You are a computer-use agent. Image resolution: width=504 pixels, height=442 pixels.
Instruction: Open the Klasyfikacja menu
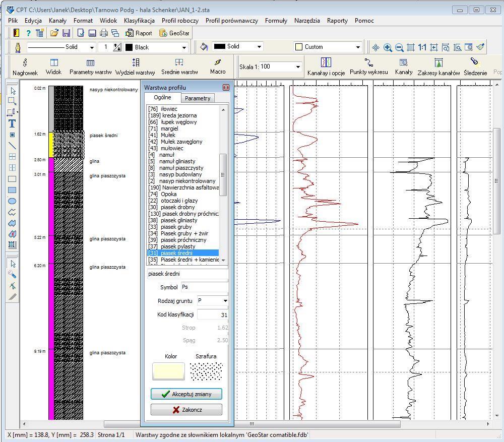(x=139, y=21)
